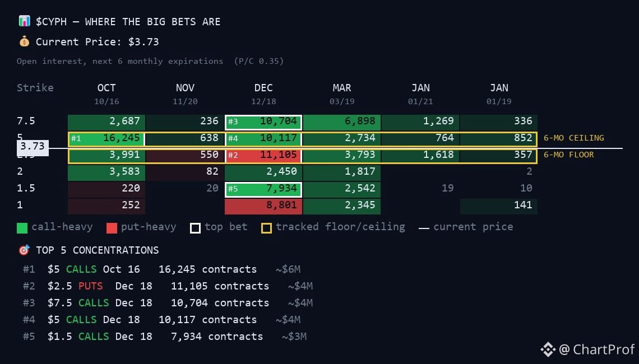Image resolution: width=639 pixels, height=364 pixels.
Task: Select the MAR 03/19 column header
Action: pos(341,94)
